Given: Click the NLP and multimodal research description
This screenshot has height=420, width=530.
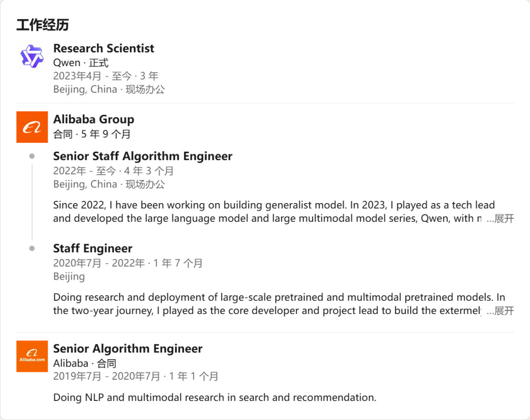Looking at the screenshot, I should click(214, 397).
